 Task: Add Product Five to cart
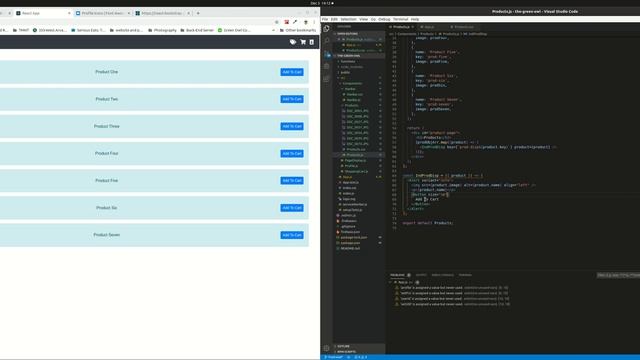point(292,180)
